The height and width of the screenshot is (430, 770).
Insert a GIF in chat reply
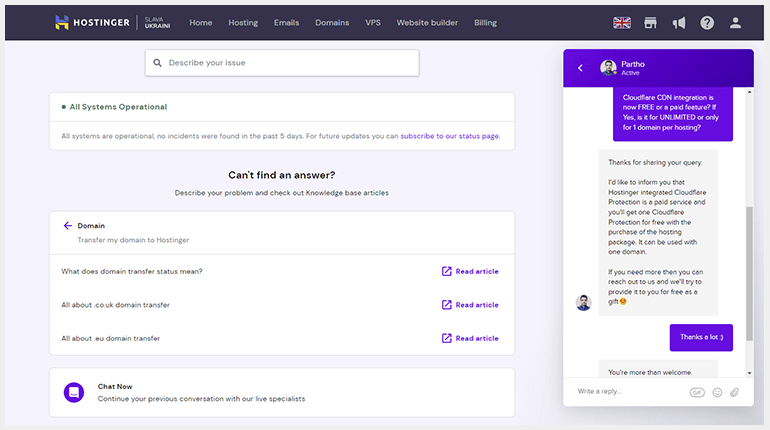click(697, 392)
